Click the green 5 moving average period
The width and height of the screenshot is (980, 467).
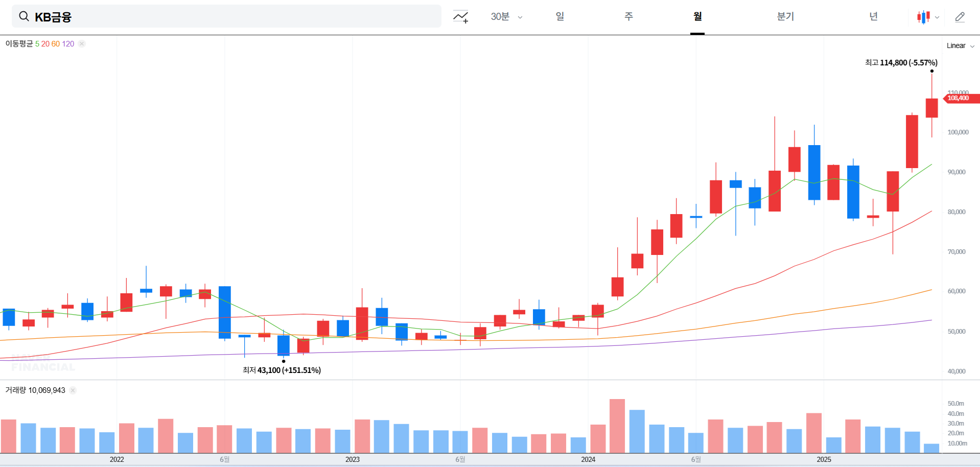tap(37, 44)
